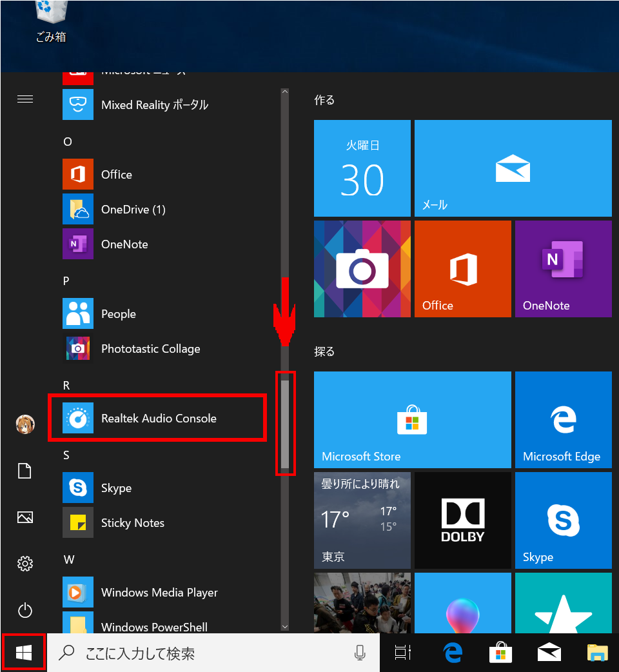Viewport: 619px width, 672px height.
Task: Open the teal star tile
Action: tap(564, 603)
